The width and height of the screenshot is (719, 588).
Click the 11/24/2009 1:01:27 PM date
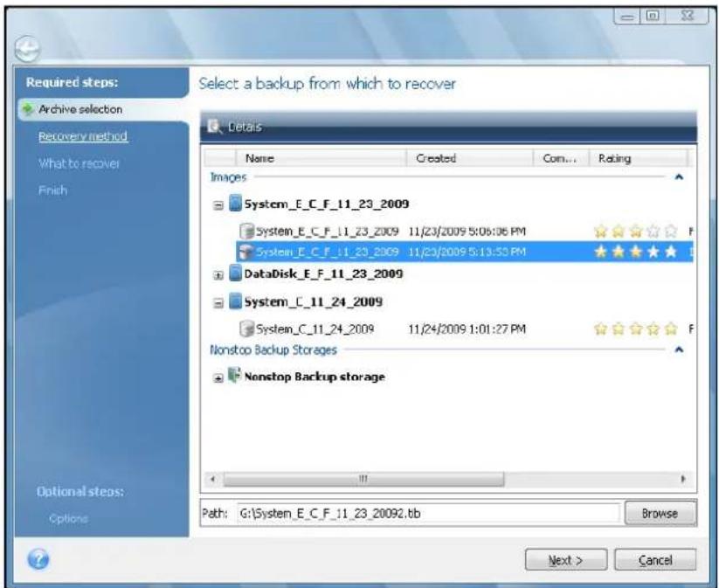click(x=467, y=329)
